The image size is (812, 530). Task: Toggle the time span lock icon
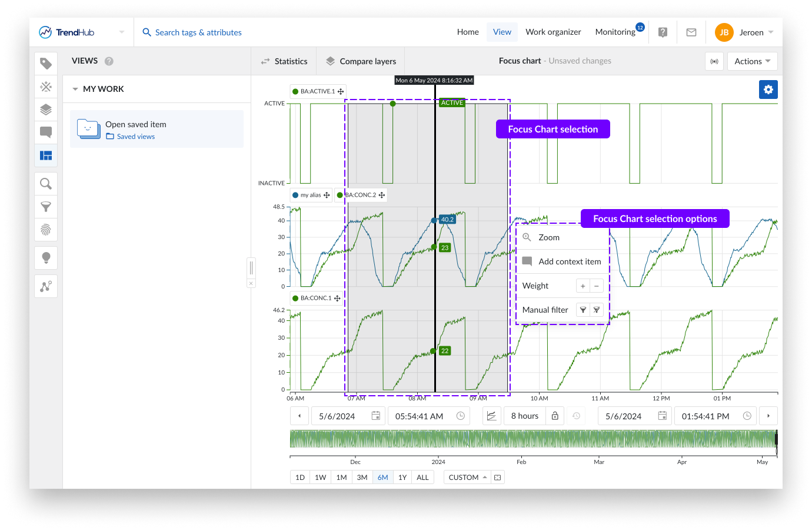555,416
